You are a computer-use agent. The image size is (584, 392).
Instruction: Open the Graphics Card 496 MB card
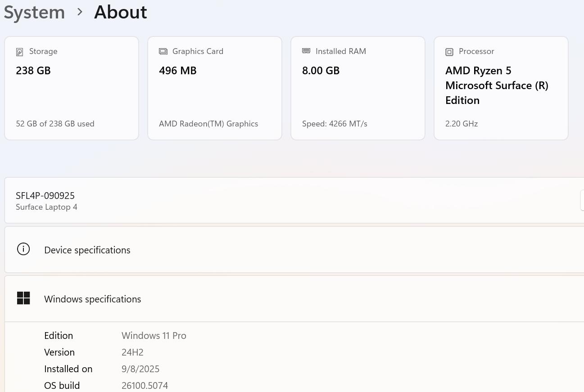pyautogui.click(x=215, y=88)
